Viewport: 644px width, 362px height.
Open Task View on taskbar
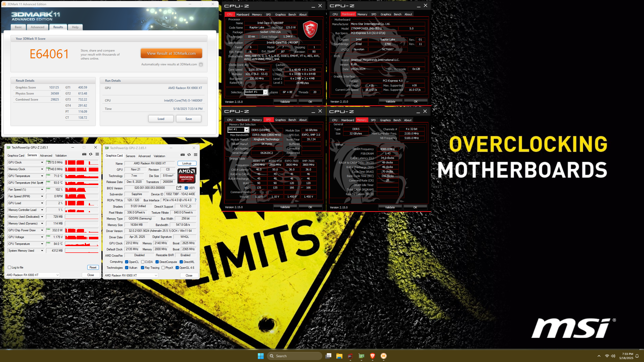328,356
